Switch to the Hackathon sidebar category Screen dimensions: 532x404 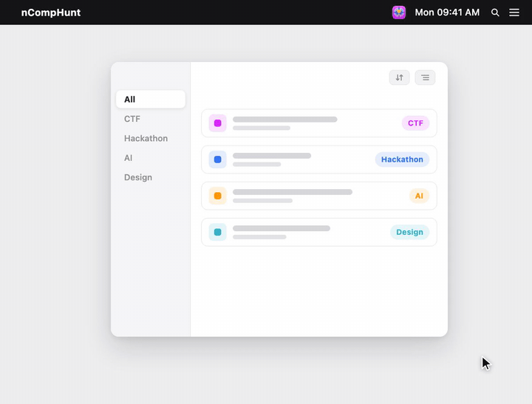pos(151,138)
